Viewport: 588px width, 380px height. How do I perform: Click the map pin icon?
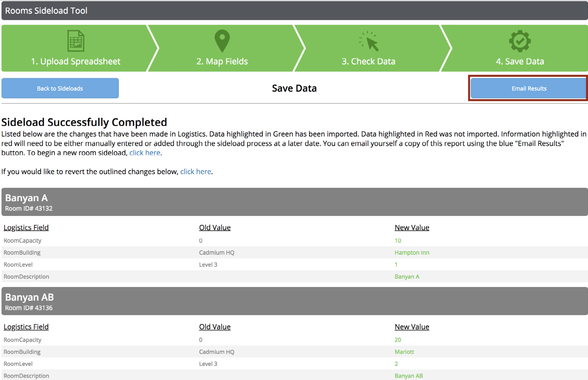[222, 41]
